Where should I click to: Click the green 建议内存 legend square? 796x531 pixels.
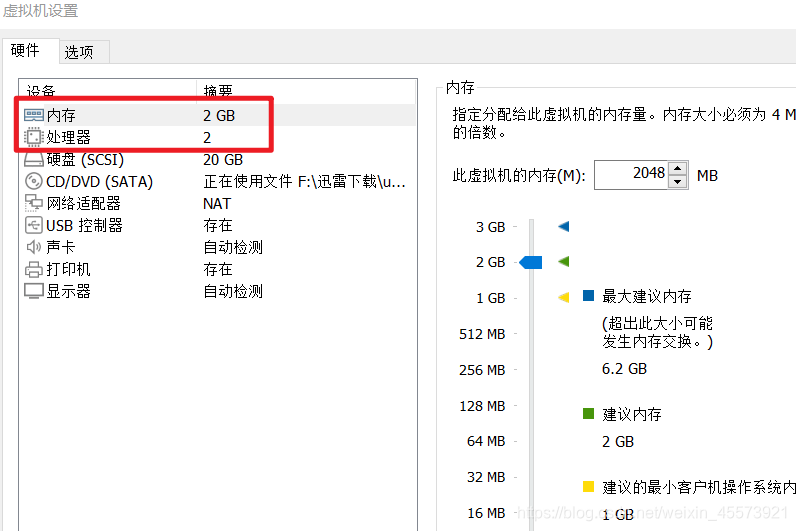click(588, 414)
